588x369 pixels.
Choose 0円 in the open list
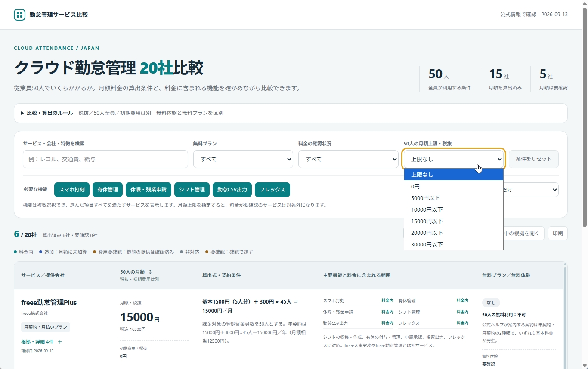pos(454,186)
